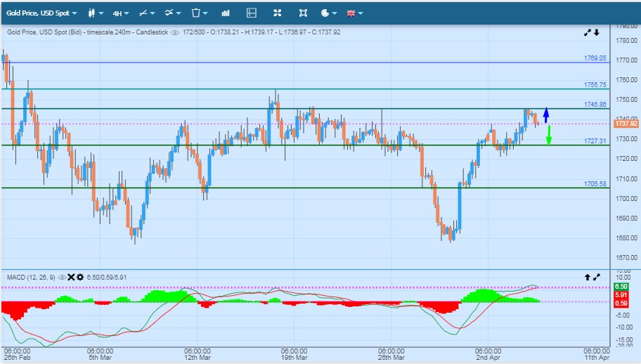Click the bar chart volume icon

pos(226,13)
